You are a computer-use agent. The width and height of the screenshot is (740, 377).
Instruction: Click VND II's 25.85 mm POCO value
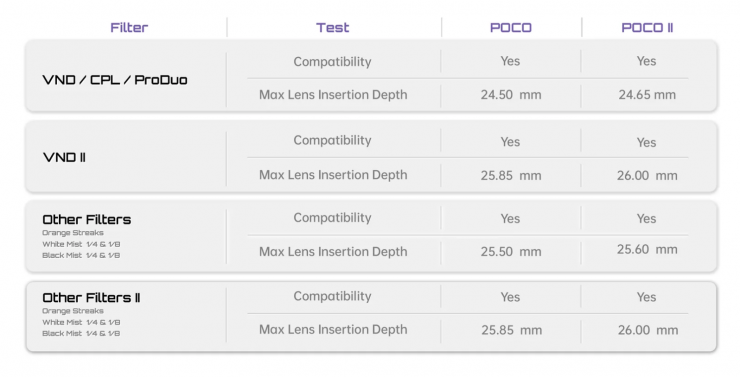tap(511, 176)
